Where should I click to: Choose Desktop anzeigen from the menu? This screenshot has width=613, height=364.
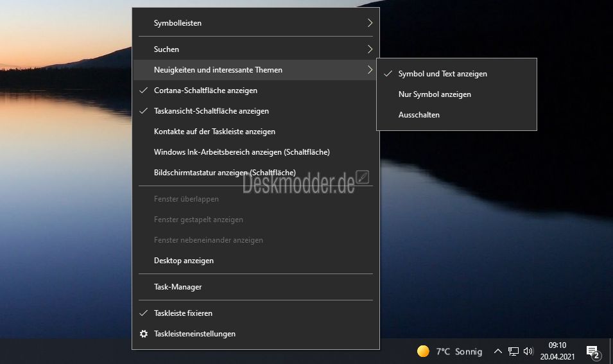(255, 261)
